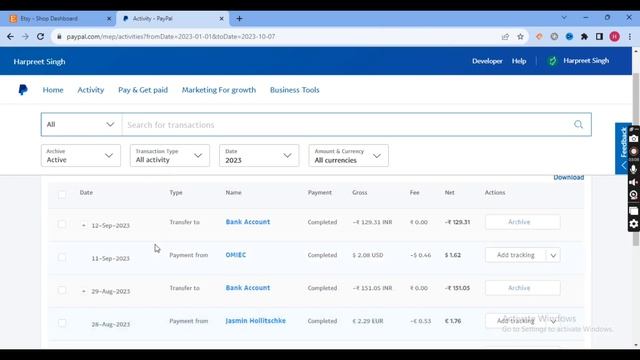Screen dimensions: 640x360
Task: Open the Archive Active dropdown
Action: click(81, 156)
